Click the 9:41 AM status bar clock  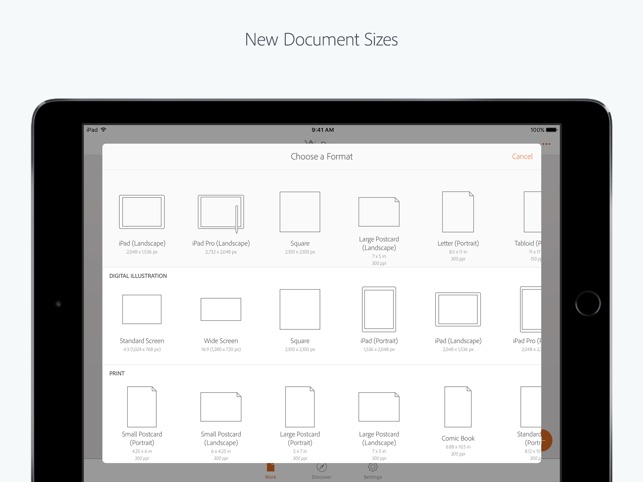[323, 130]
